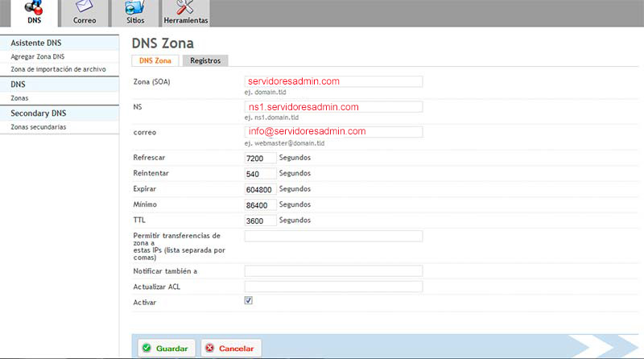Focus the Actualizar ACL field
Screen dimensions: 644x359
(333, 287)
